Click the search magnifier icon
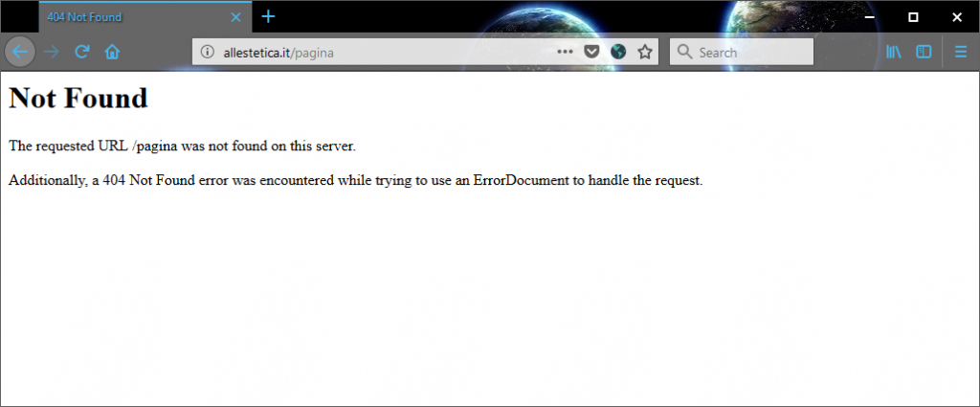980x407 pixels. point(683,52)
